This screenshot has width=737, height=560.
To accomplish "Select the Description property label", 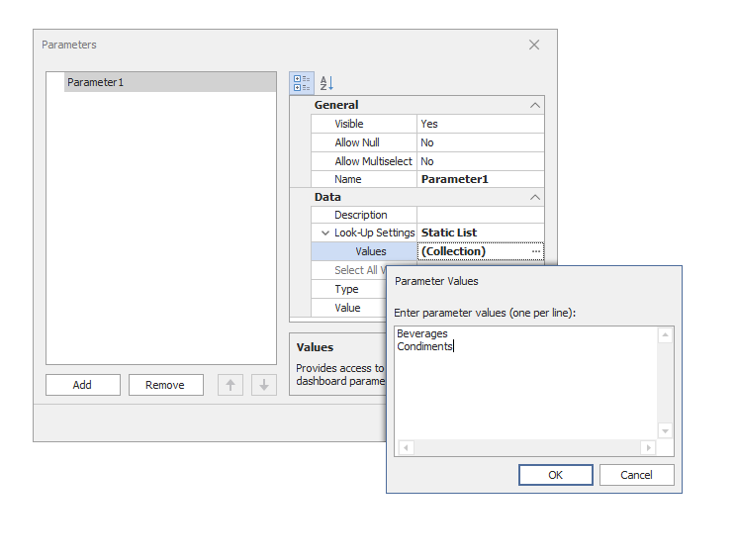I will click(360, 215).
